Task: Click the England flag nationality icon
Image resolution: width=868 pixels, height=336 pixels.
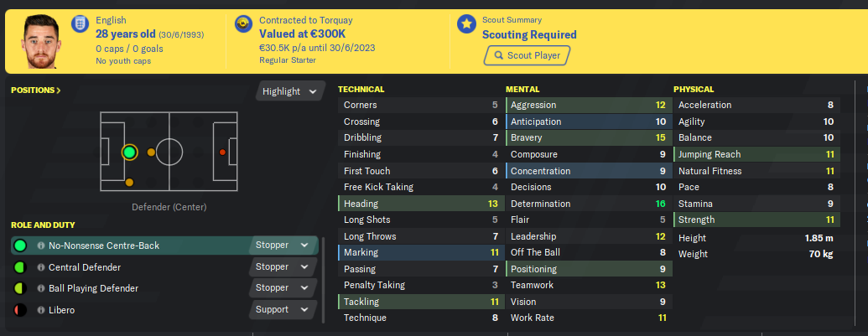Action: 81,23
